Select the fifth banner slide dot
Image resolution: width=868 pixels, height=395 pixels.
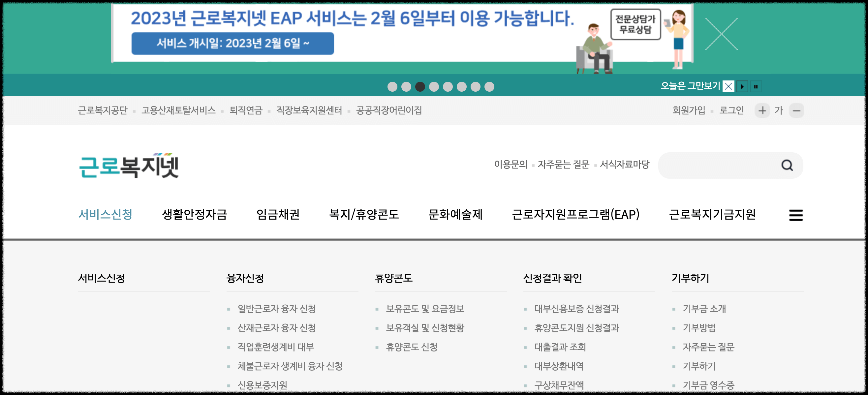click(448, 87)
